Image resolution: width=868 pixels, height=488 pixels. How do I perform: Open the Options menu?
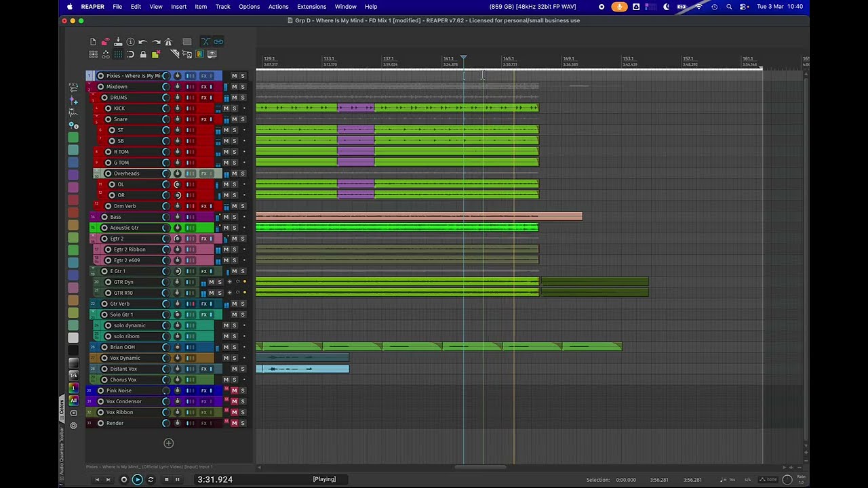(249, 7)
